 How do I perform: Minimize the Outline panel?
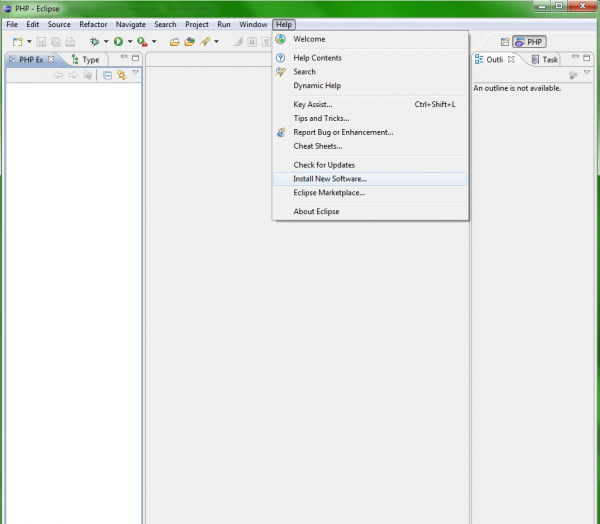pyautogui.click(x=575, y=57)
